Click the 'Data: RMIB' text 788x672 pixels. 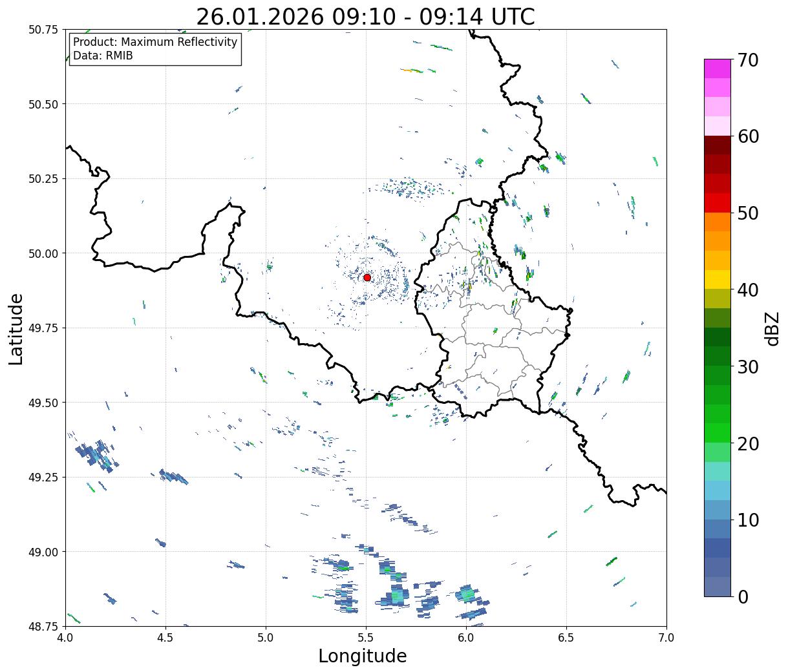pos(103,56)
